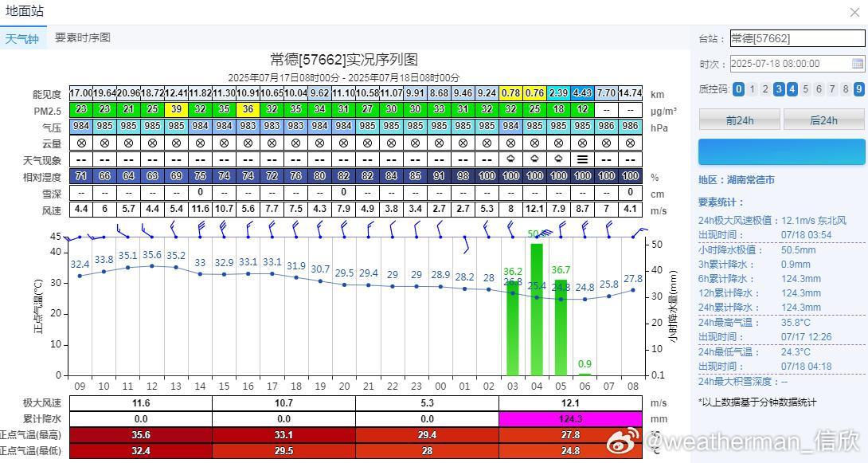
Task: Toggle quality control code 6
Action: (819, 88)
